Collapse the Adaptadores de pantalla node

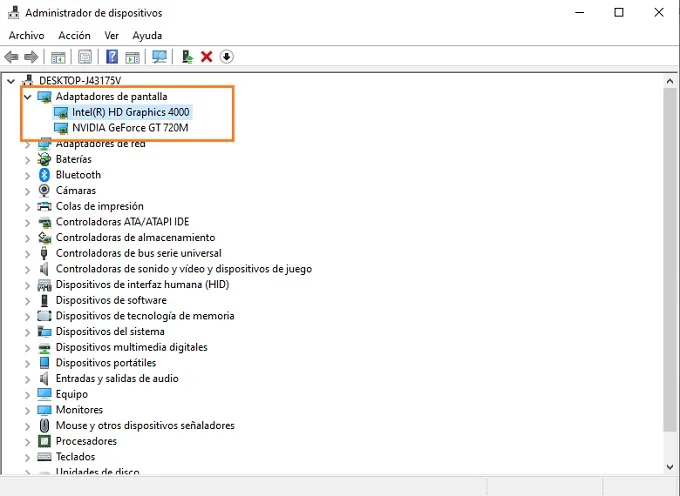(x=27, y=97)
